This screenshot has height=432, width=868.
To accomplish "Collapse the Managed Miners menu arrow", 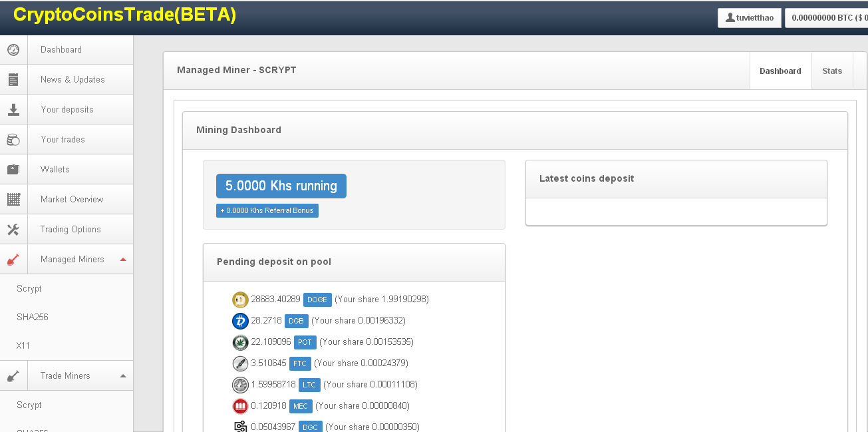I will pos(123,259).
